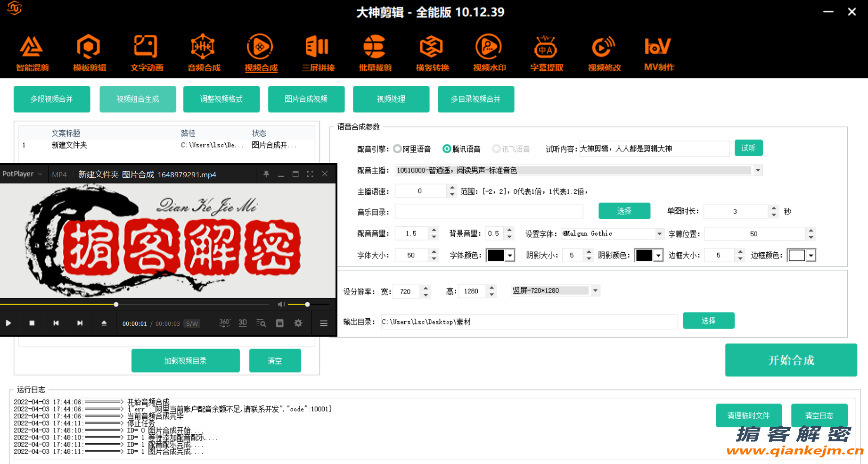Open the 边框颜色 color dropdown

(x=811, y=255)
